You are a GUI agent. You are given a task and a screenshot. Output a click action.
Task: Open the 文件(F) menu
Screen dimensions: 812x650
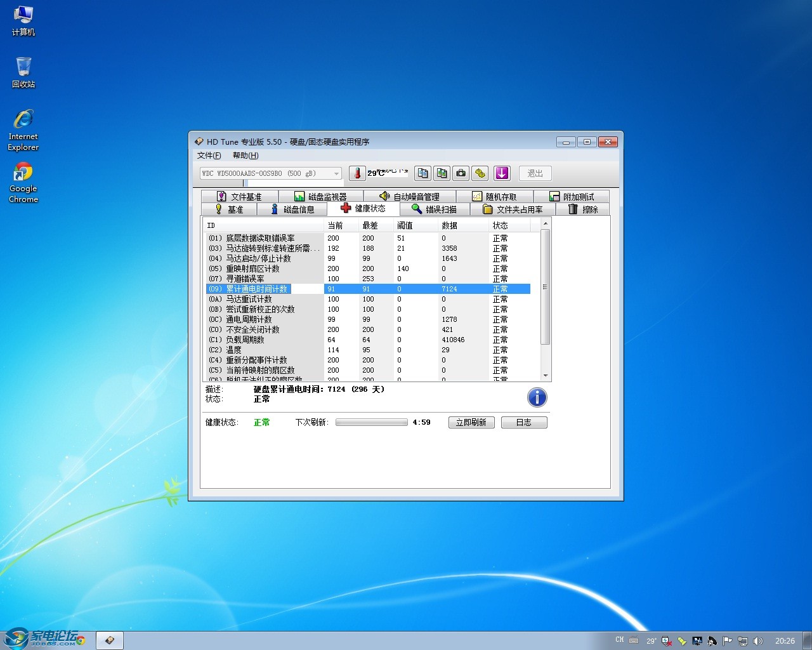click(209, 156)
